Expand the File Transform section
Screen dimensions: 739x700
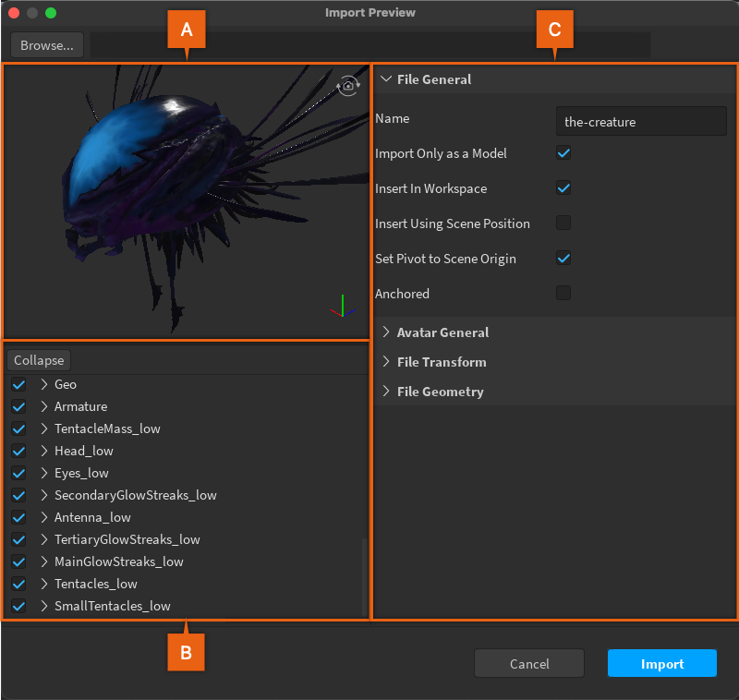coord(386,362)
